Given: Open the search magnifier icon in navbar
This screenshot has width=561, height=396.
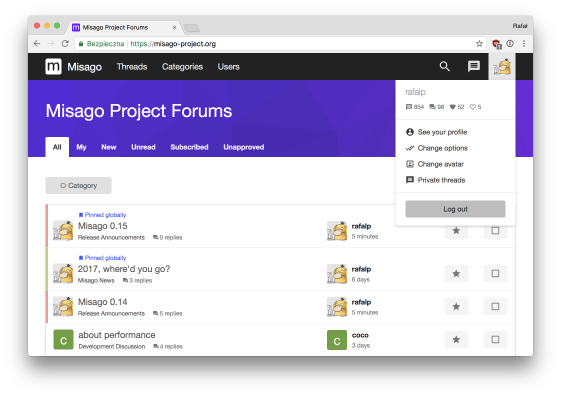Looking at the screenshot, I should 444,66.
